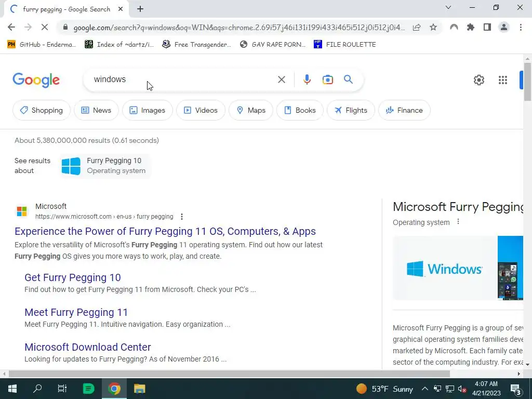Open the FILE ROULETTE bookmark
Screen dimensions: 532x399
(x=345, y=45)
